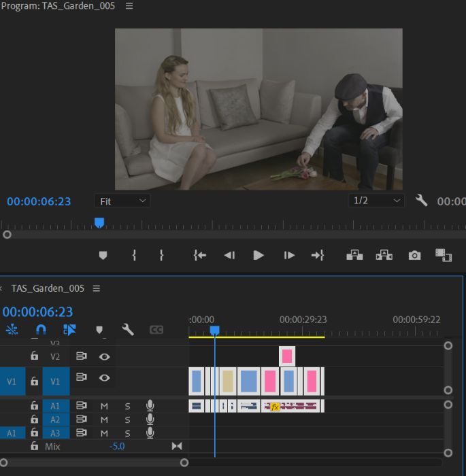Viewport: 466px width, 476px height.
Task: Toggle sync lock for A2
Action: [x=82, y=420]
